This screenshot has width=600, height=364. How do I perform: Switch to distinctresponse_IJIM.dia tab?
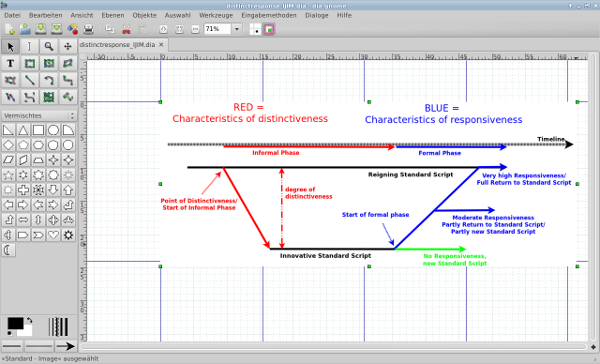[x=117, y=45]
